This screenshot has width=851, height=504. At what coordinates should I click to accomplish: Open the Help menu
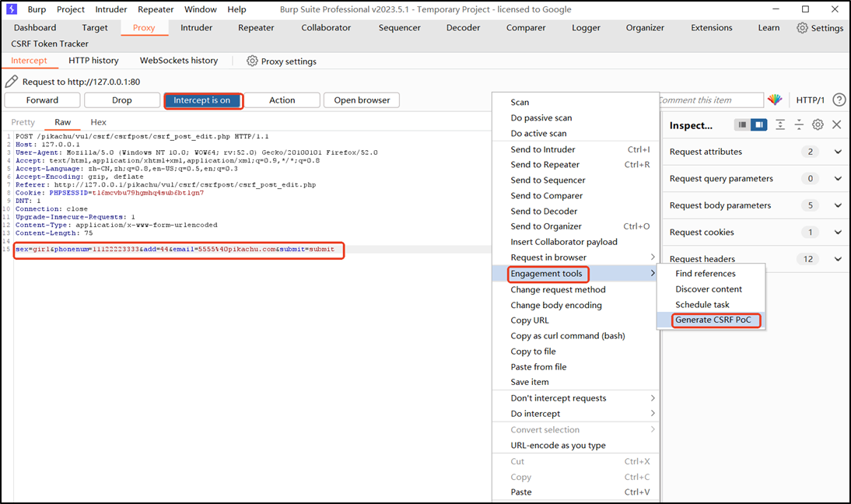236,9
